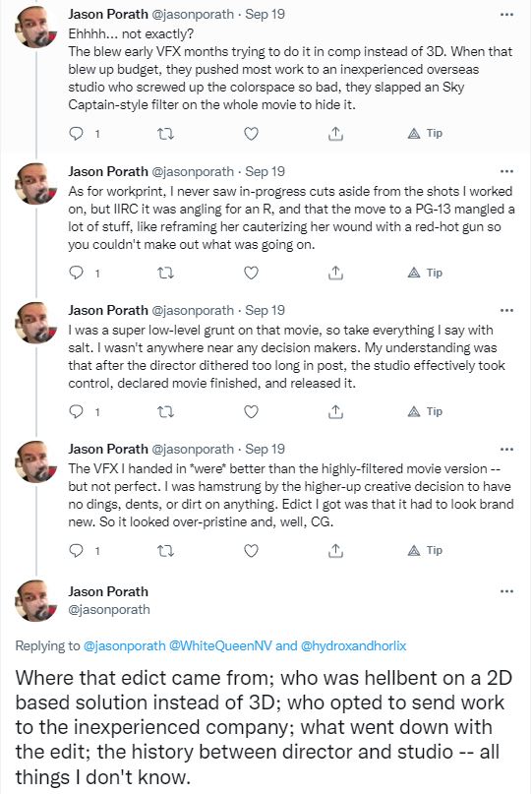The image size is (532, 794).
Task: Like the 'Ehhhh... not exactly?' tweet
Action: [251, 134]
